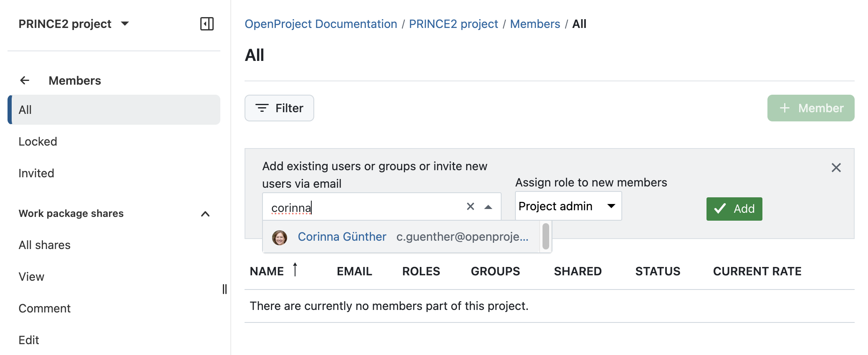This screenshot has width=868, height=355.
Task: Close the add member panel
Action: (836, 168)
